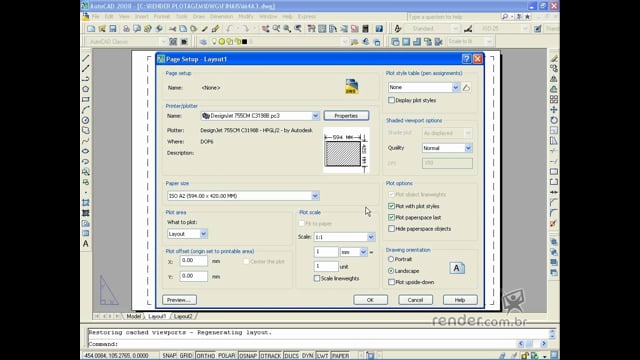This screenshot has width=640, height=360.
Task: Click the Cut scissors toolbar icon
Action: coord(172,29)
